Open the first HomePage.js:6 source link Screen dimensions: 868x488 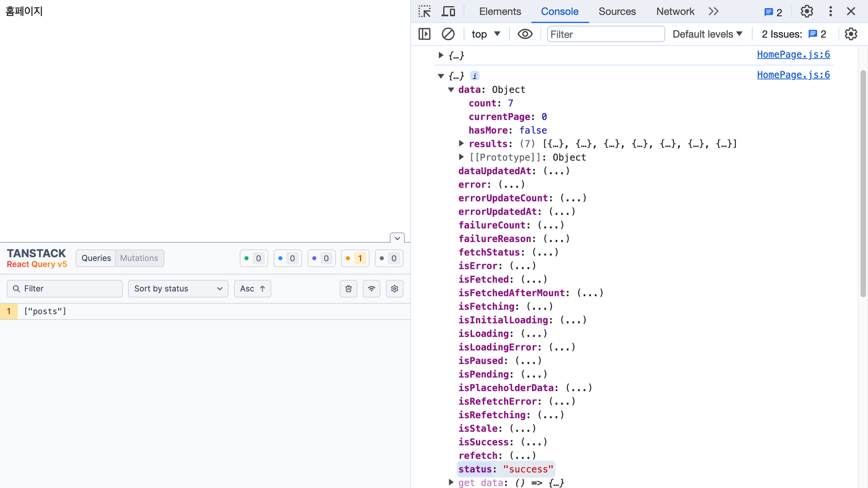(793, 55)
